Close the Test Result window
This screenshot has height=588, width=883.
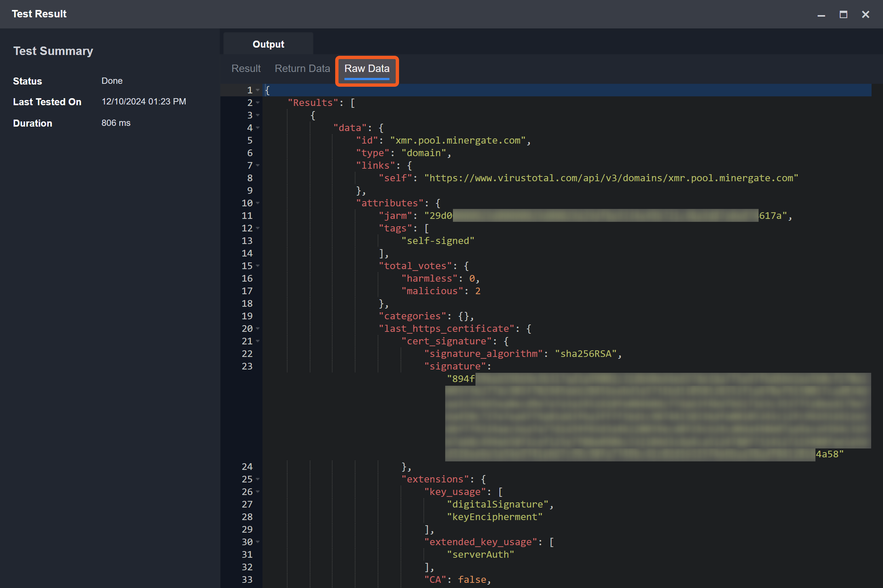pos(865,15)
